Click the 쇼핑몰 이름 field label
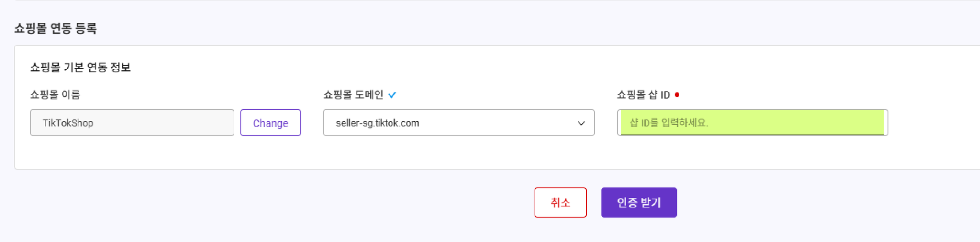 click(55, 95)
